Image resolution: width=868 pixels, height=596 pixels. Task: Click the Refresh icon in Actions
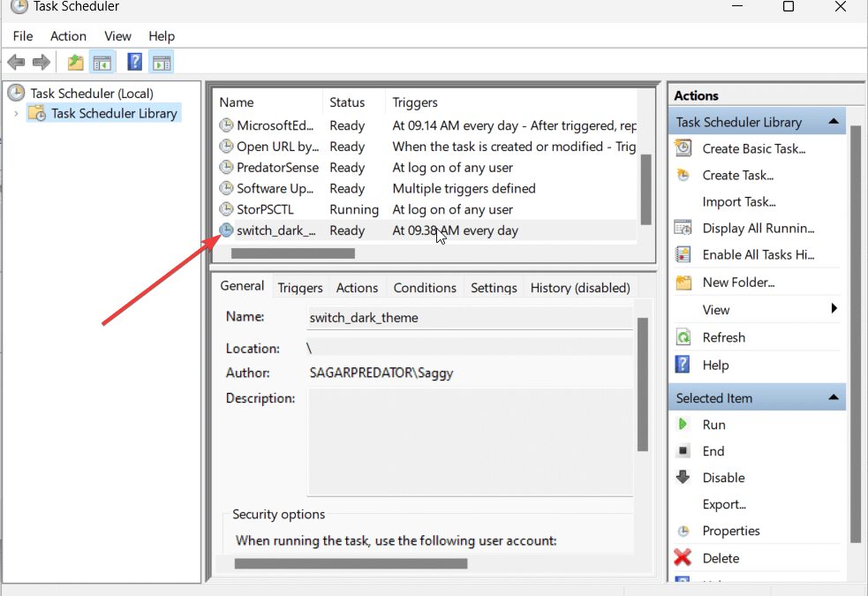click(683, 337)
